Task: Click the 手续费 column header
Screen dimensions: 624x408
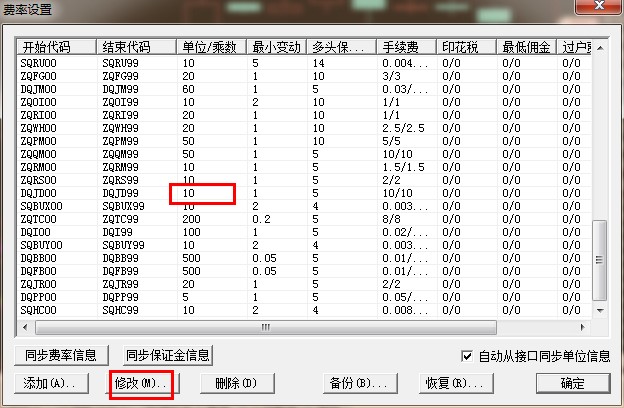Action: (406, 47)
